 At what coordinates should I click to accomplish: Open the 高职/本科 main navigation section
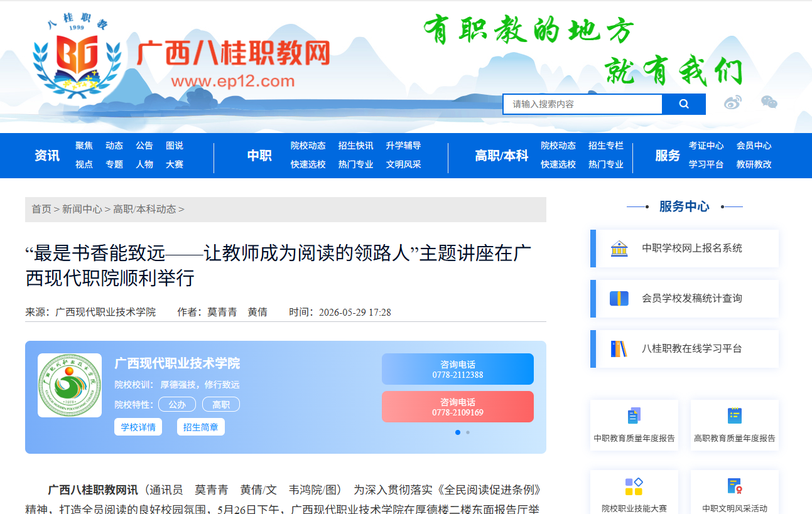[502, 156]
